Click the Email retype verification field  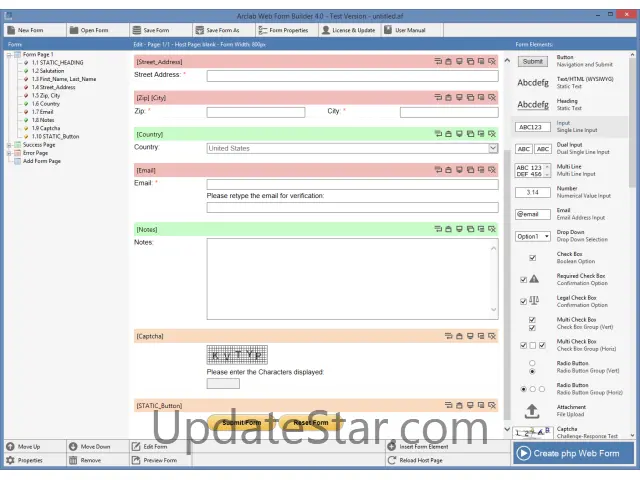[x=352, y=207]
